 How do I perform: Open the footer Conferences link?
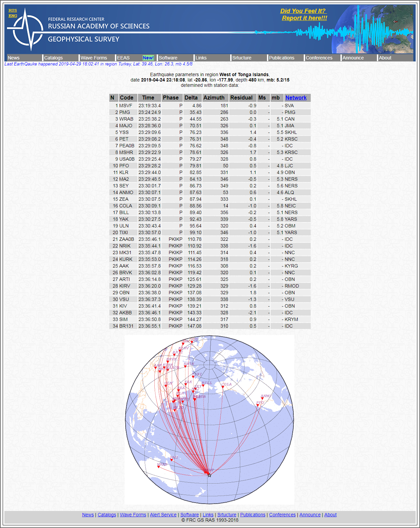(282, 515)
